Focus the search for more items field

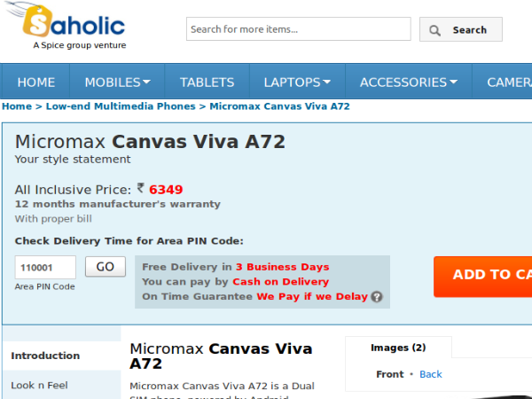tap(298, 29)
